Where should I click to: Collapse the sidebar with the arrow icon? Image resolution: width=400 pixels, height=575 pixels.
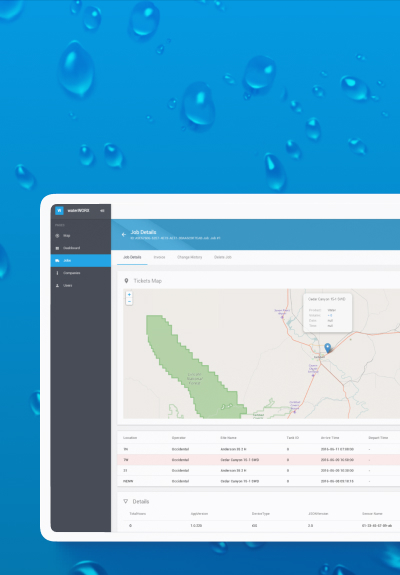coord(102,211)
